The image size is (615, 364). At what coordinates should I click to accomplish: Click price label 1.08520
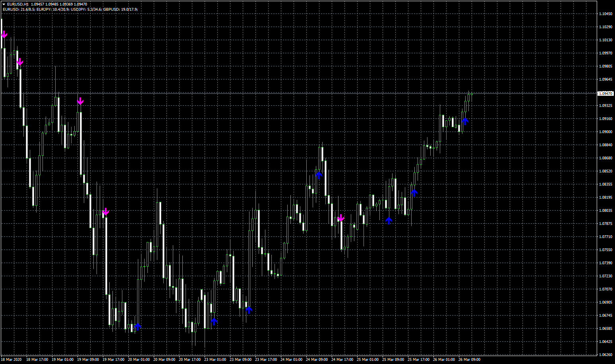(x=605, y=171)
